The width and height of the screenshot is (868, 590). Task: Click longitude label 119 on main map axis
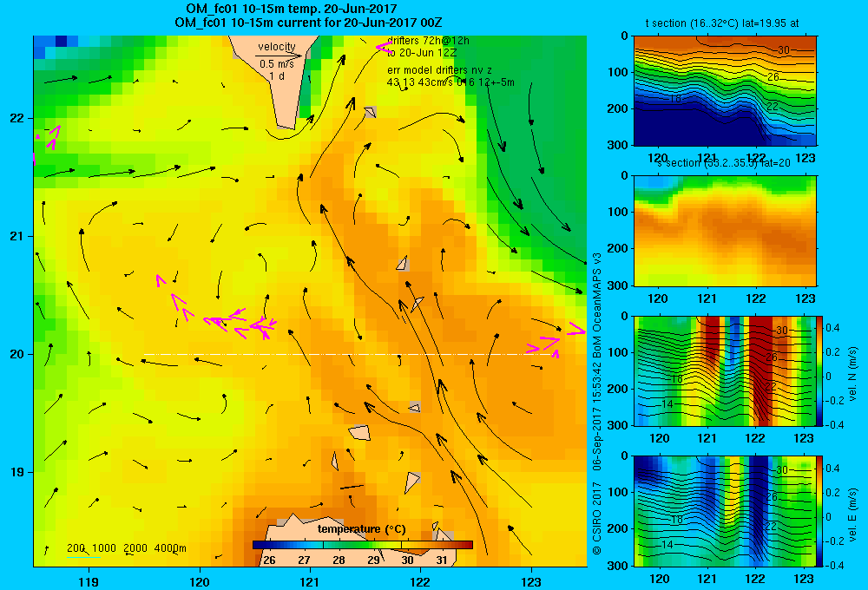pyautogui.click(x=89, y=582)
